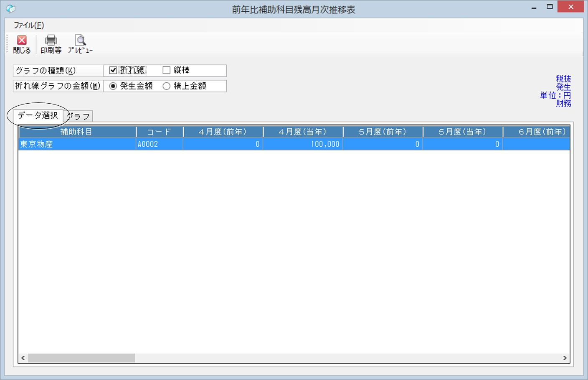The height and width of the screenshot is (380, 588).
Task: Maximize the window
Action: [550, 7]
